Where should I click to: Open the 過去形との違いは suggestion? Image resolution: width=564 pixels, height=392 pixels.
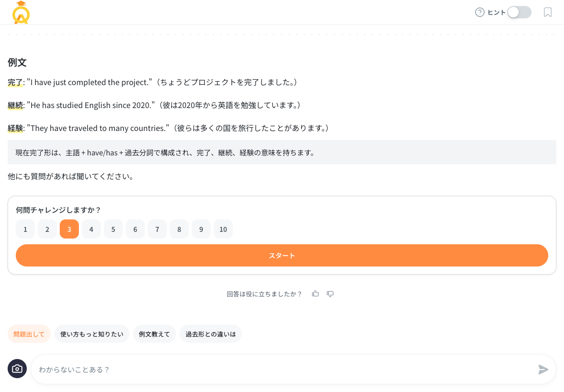click(210, 334)
